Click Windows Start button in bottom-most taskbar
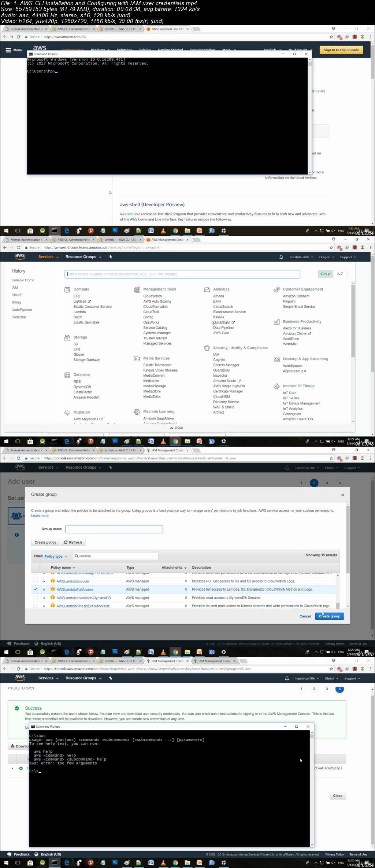Screen dimensions: 375x868 click(6, 863)
